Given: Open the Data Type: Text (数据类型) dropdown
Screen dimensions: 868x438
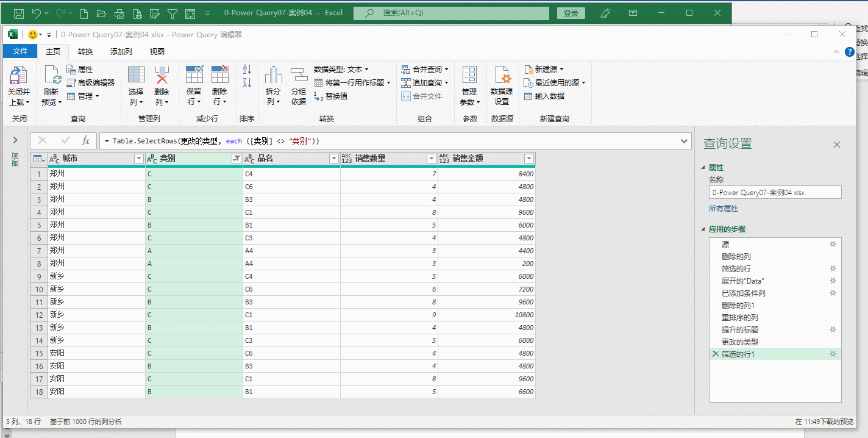Looking at the screenshot, I should 341,69.
